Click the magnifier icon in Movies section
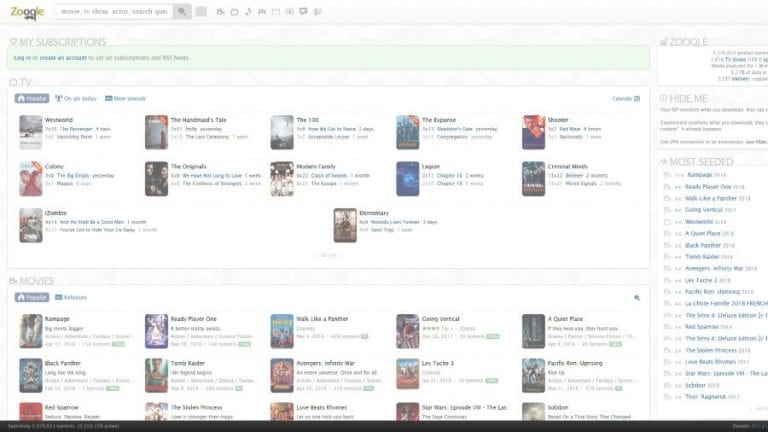768x432 pixels. [x=637, y=298]
